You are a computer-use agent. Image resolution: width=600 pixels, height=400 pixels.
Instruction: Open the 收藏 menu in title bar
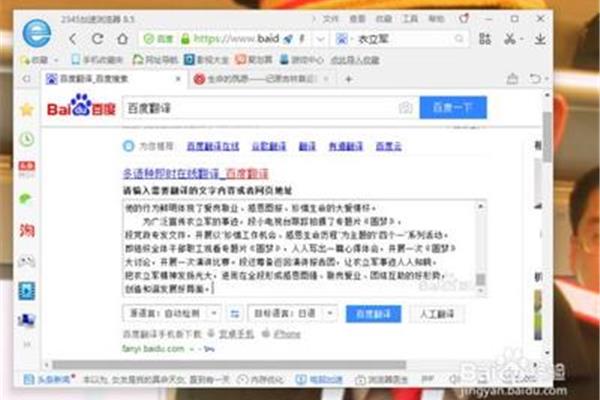pos(383,18)
